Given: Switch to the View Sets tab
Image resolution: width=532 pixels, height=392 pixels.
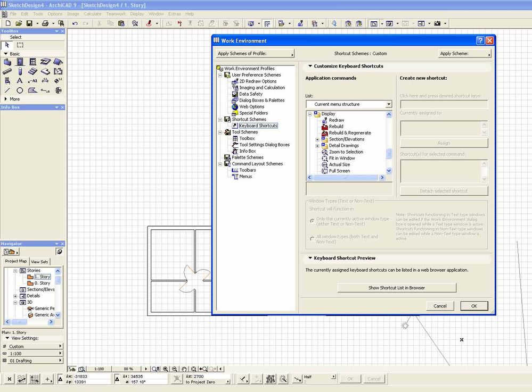Looking at the screenshot, I should tap(39, 262).
